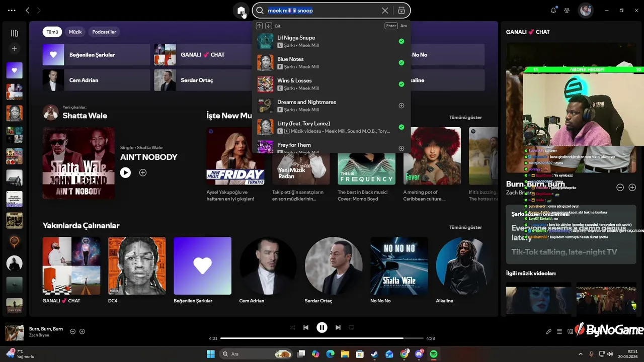This screenshot has height=362, width=644.
Task: Select Wins & Losses search suggestion
Action: point(332,84)
